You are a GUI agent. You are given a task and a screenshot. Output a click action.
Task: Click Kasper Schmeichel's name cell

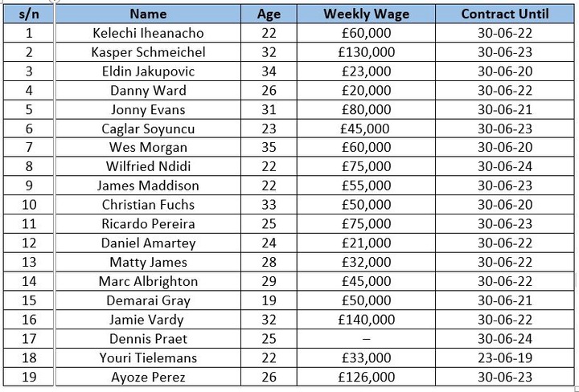pyautogui.click(x=148, y=52)
